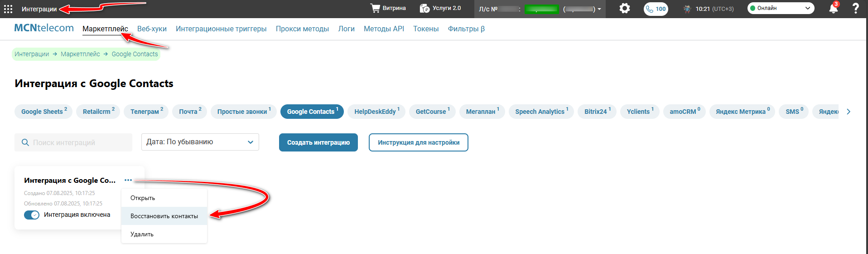Expand the account Л/с dropdown arrow
The height and width of the screenshot is (254, 868).
(599, 9)
